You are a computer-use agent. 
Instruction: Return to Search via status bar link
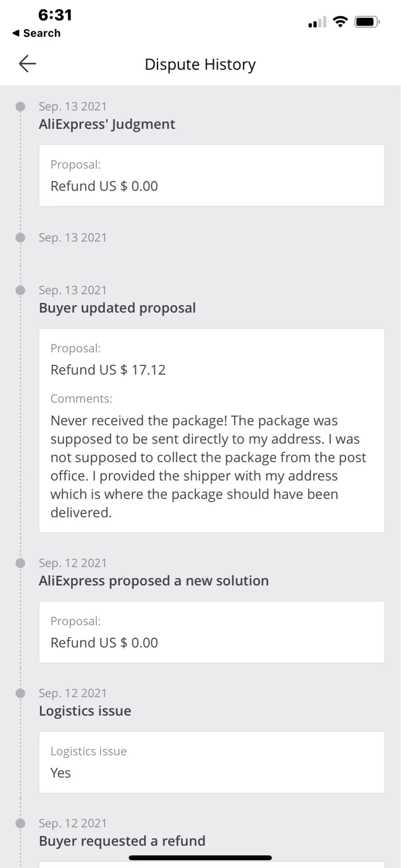click(36, 33)
